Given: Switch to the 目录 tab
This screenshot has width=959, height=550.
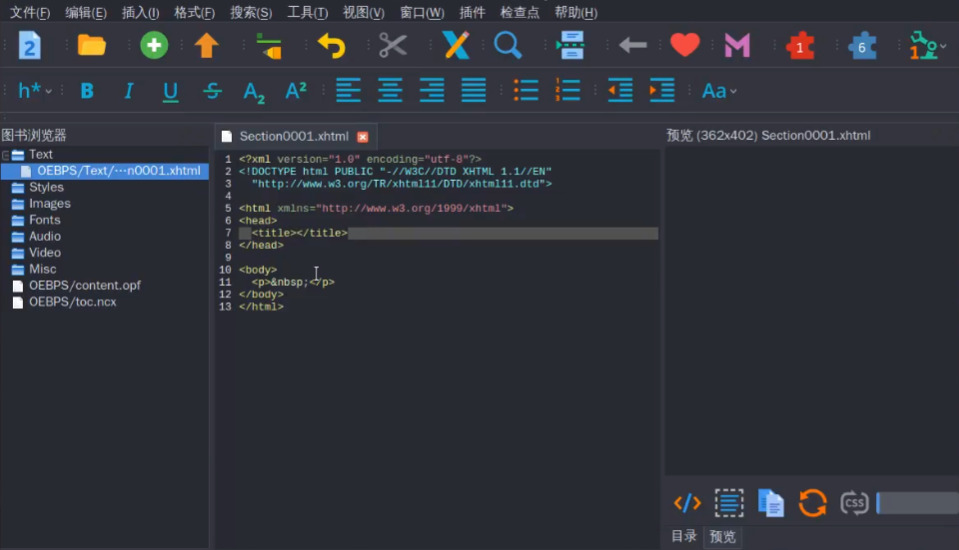Looking at the screenshot, I should [x=684, y=536].
